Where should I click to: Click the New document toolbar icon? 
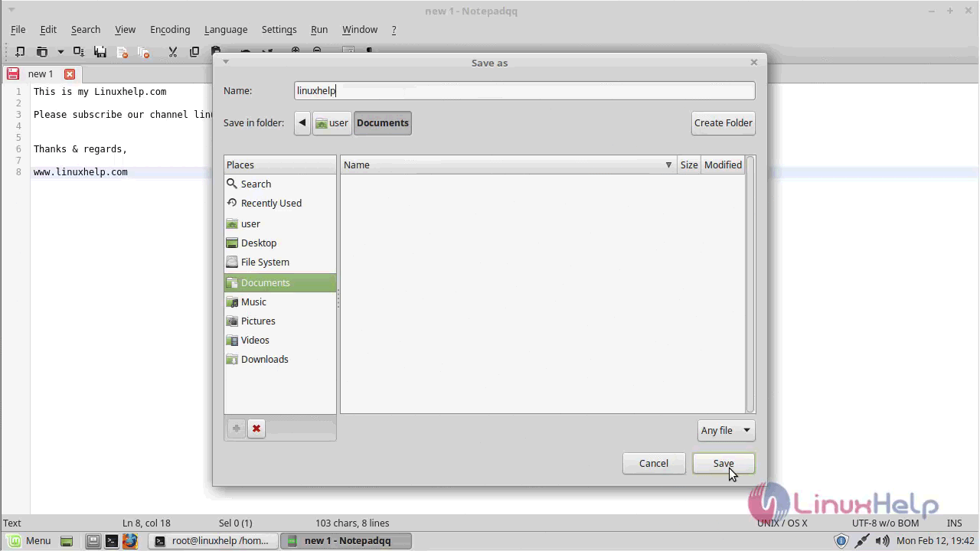(x=20, y=51)
